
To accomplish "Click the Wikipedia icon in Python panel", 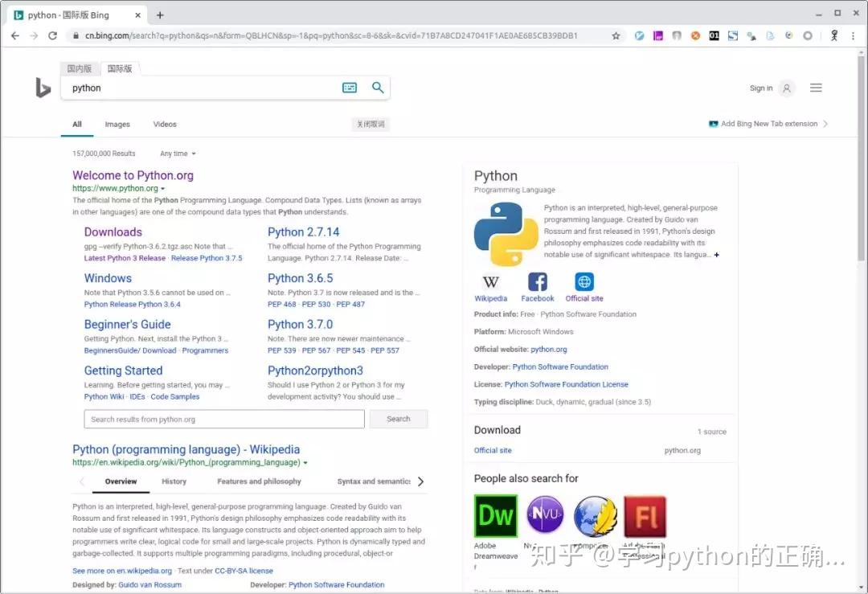I will [490, 282].
